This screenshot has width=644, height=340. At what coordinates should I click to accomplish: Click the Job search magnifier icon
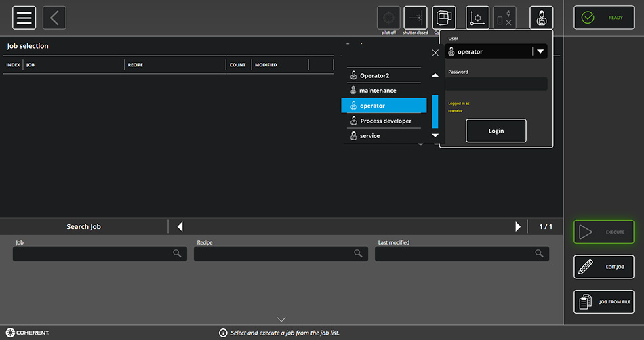pos(177,253)
